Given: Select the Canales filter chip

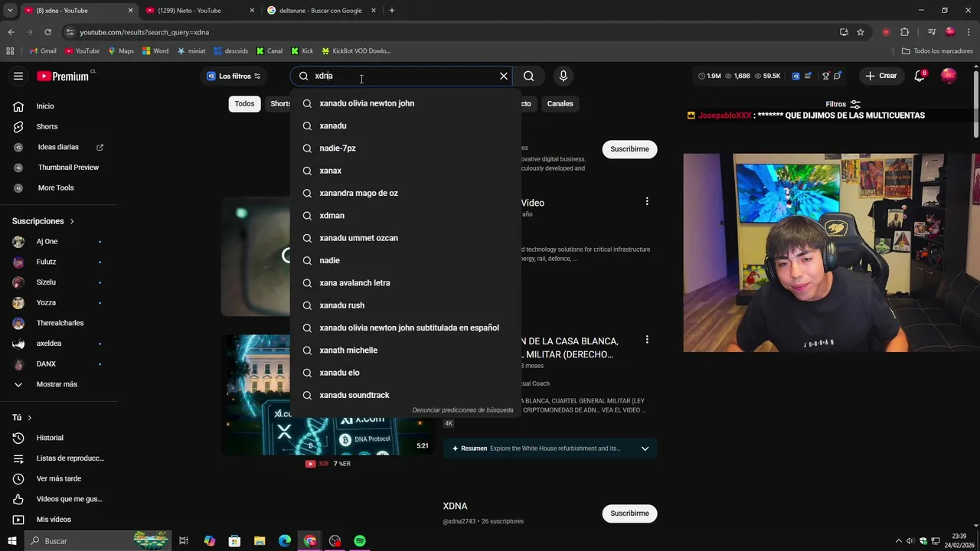Looking at the screenshot, I should point(560,103).
